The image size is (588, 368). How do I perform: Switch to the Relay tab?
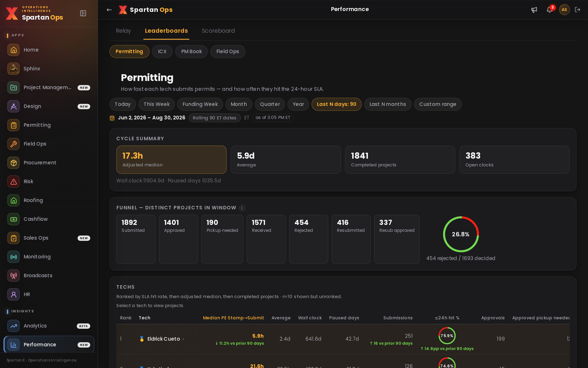pos(123,31)
